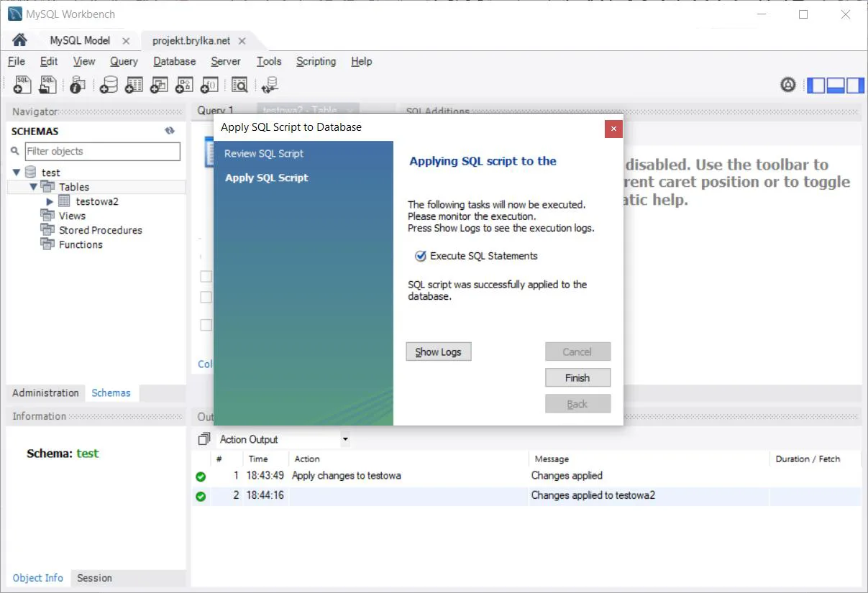Toggle the left sidebar panel icon
The image size is (868, 593).
click(816, 85)
